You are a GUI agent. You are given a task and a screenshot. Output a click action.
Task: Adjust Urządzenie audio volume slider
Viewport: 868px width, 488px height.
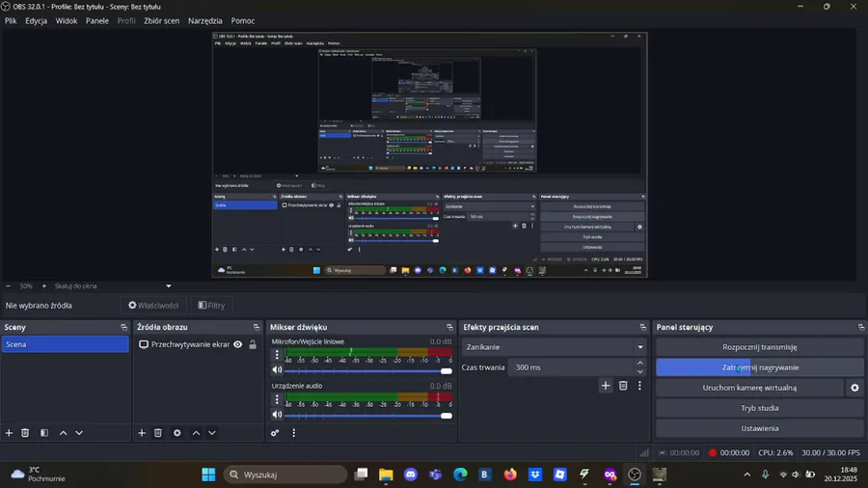point(368,415)
